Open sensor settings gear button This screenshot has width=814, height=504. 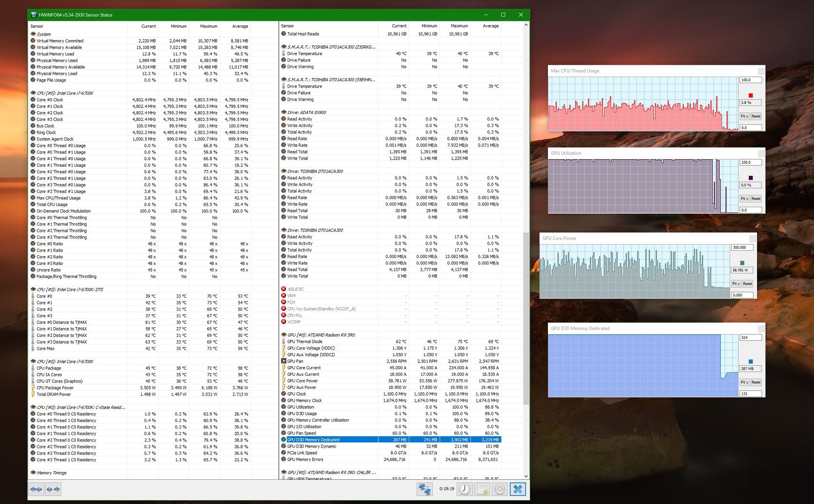500,489
